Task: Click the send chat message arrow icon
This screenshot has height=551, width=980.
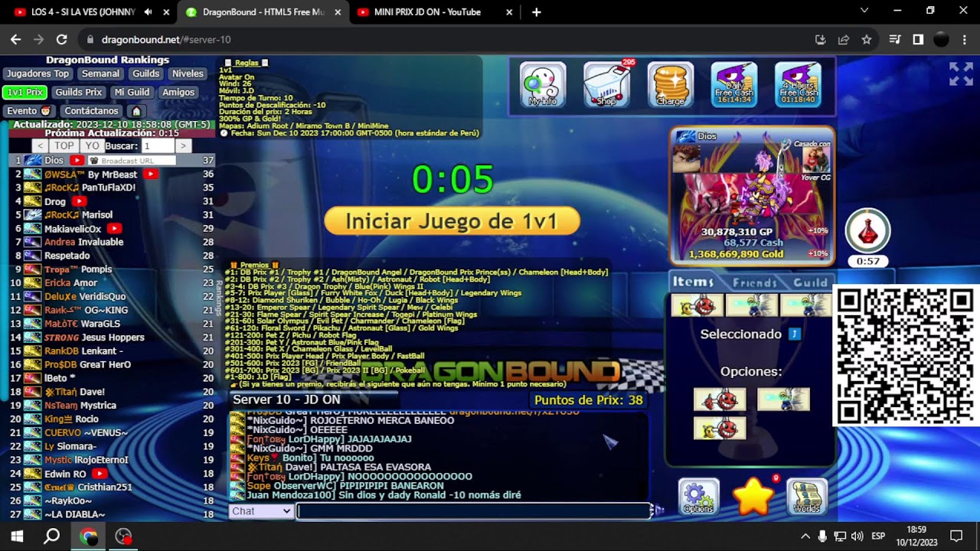Action: click(658, 510)
